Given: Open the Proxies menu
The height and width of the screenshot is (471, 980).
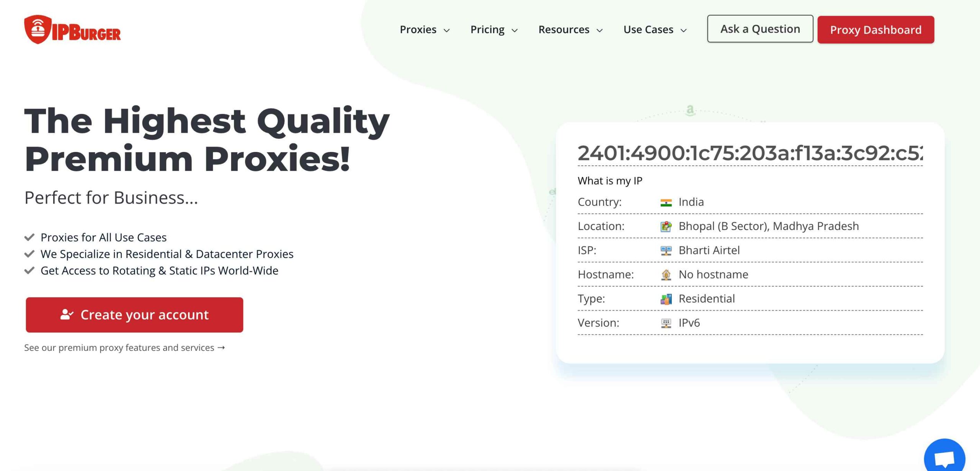Looking at the screenshot, I should [425, 29].
